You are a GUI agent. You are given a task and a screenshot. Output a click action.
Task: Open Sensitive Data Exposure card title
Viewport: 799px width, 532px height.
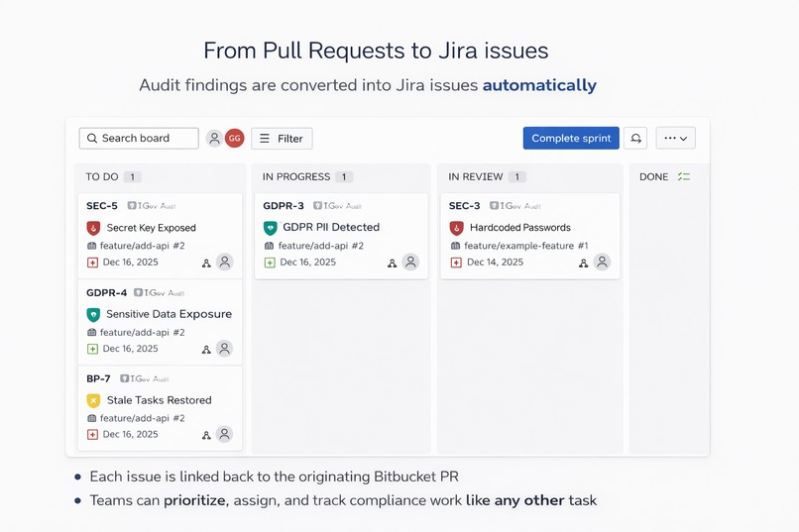click(170, 314)
